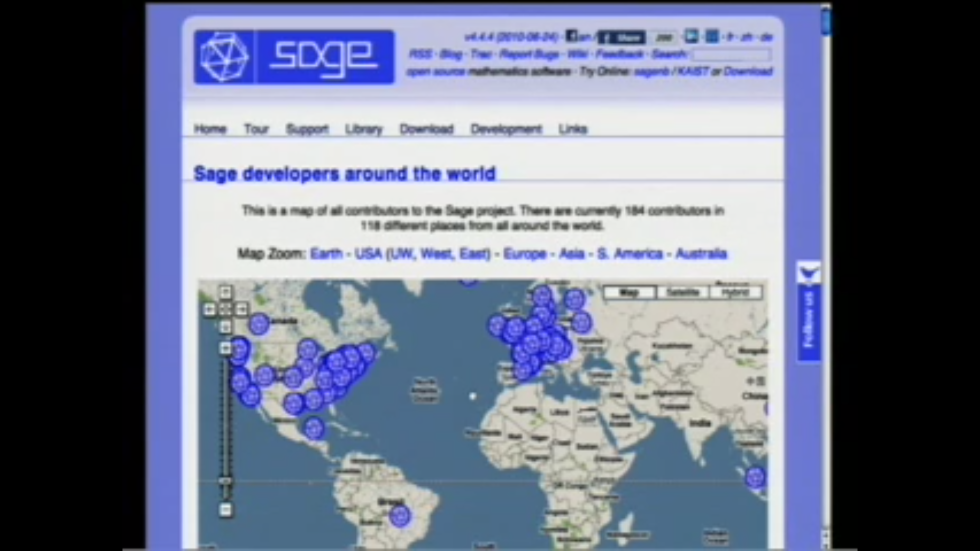Recenter the map using the center pan control
This screenshot has height=551, width=980.
click(225, 309)
